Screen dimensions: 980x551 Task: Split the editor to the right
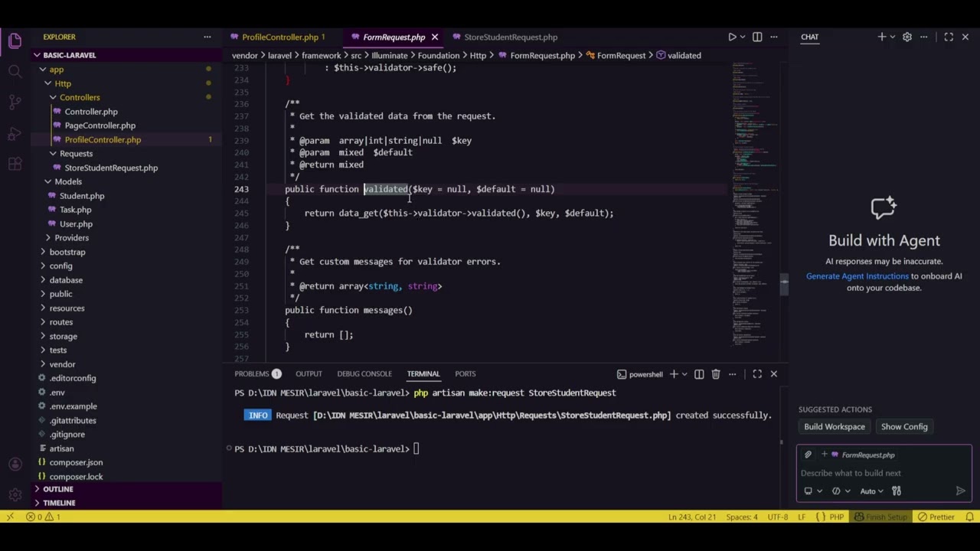point(757,37)
